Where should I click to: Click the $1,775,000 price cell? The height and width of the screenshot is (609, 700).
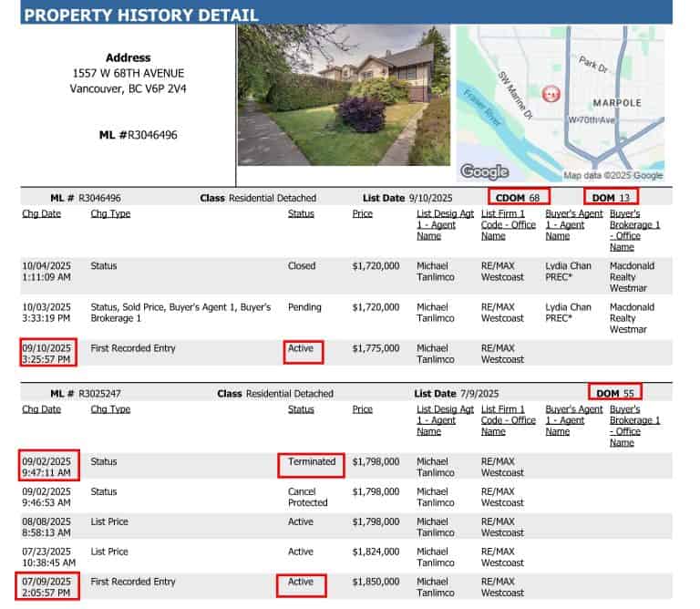pyautogui.click(x=376, y=348)
